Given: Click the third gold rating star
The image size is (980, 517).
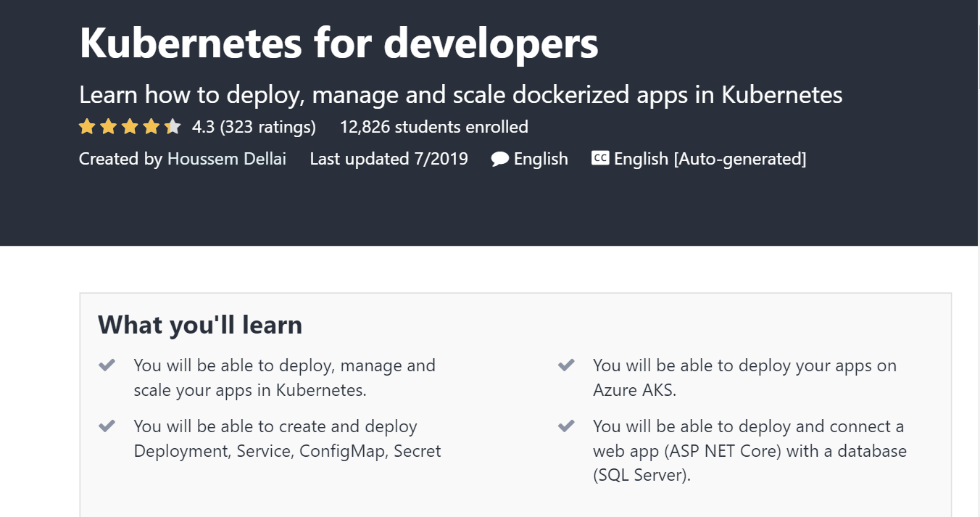Looking at the screenshot, I should [130, 128].
